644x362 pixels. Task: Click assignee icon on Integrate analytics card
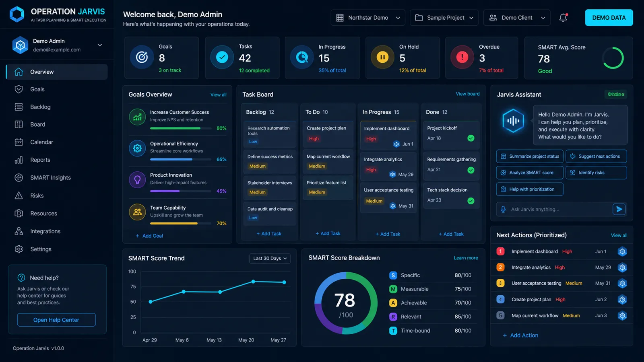click(x=392, y=175)
